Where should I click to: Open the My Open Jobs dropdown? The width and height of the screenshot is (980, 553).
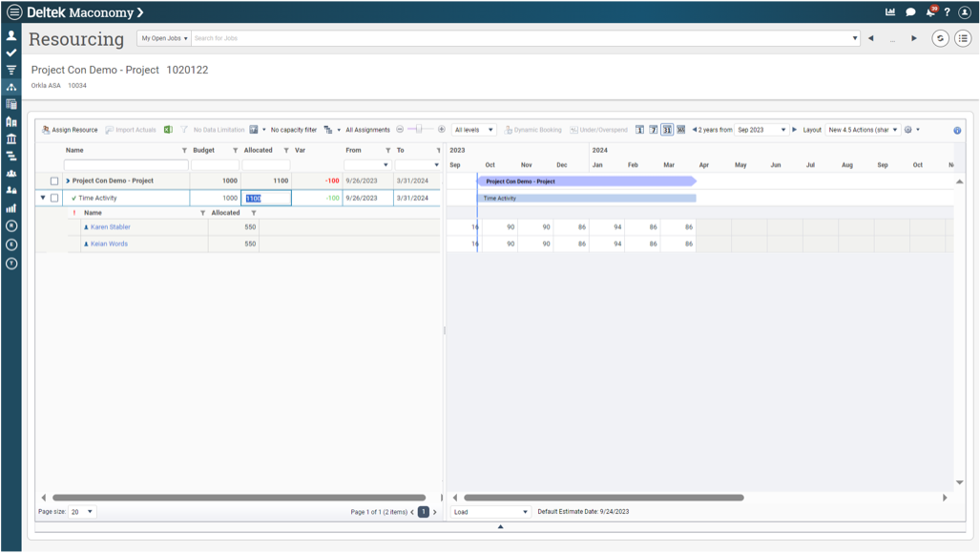164,38
